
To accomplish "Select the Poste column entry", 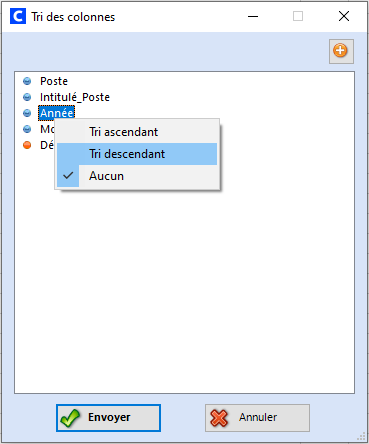I will coord(54,81).
